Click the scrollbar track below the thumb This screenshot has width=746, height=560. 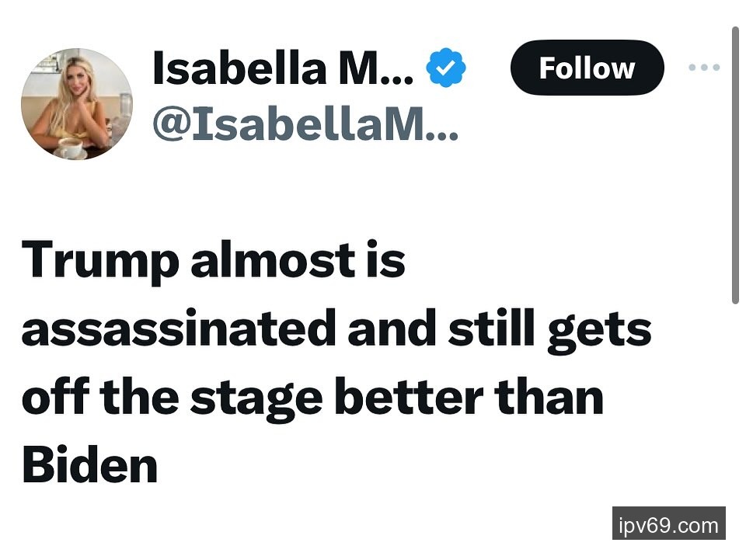[x=735, y=427]
